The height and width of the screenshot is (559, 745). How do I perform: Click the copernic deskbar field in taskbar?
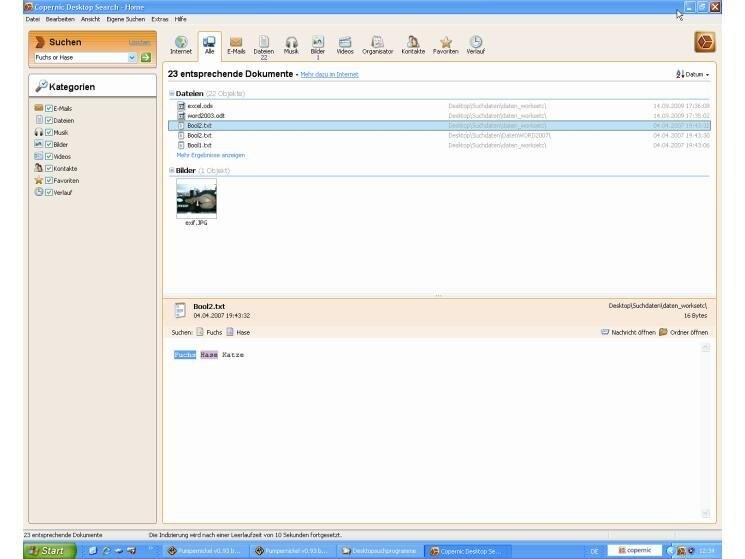coord(634,550)
